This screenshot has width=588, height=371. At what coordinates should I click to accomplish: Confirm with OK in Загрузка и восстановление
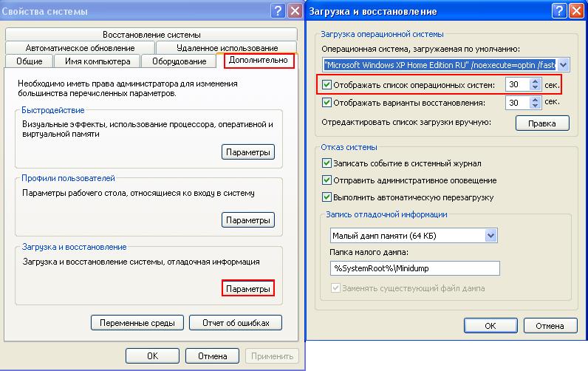pyautogui.click(x=490, y=326)
